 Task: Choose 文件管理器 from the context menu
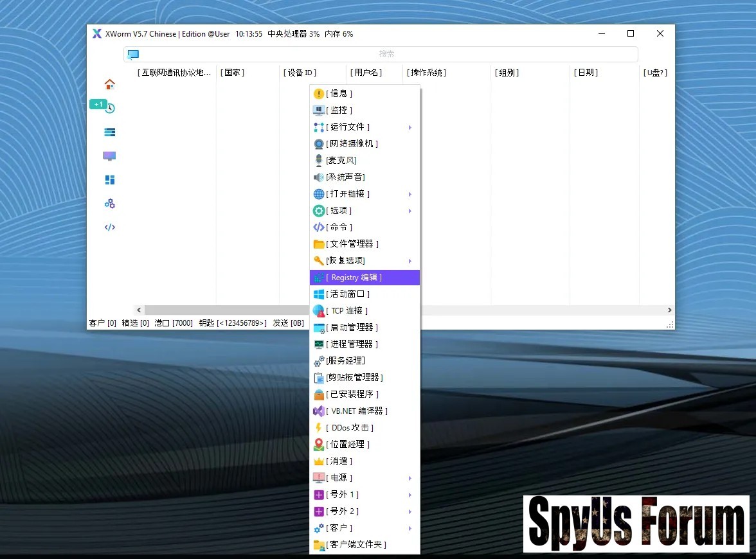coord(352,244)
